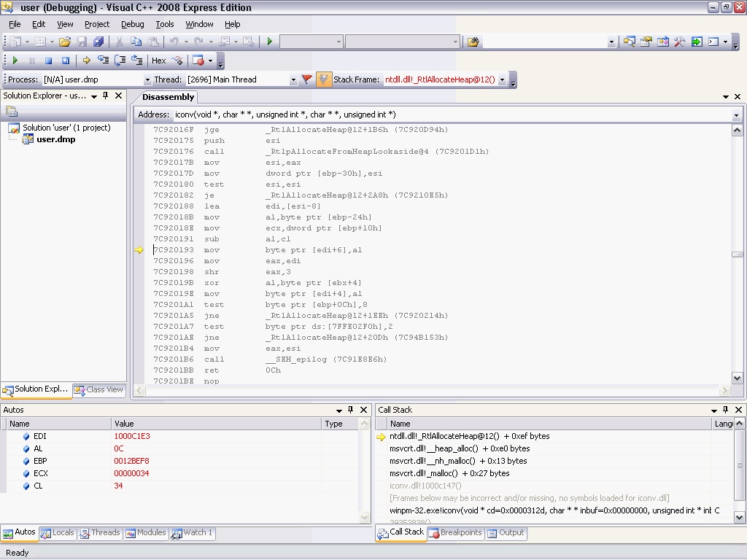Click the Find in Files binoculars icon
The width and height of the screenshot is (747, 560).
(473, 42)
